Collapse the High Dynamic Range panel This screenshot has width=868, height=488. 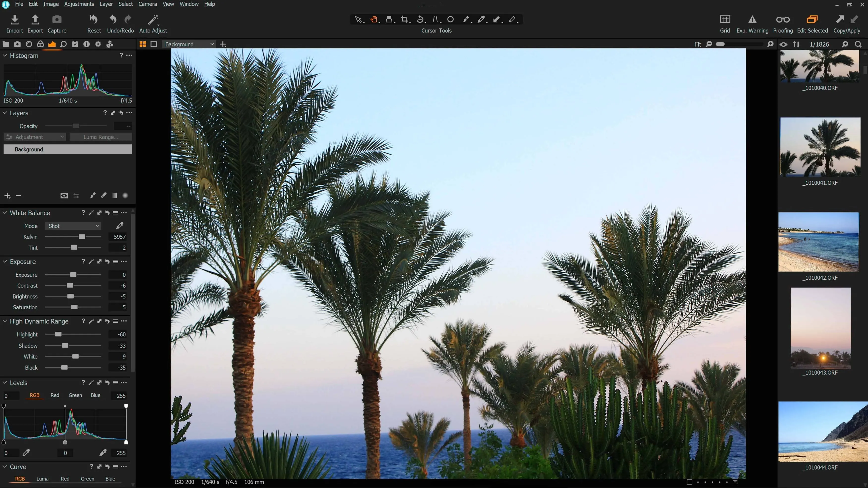[x=5, y=321]
